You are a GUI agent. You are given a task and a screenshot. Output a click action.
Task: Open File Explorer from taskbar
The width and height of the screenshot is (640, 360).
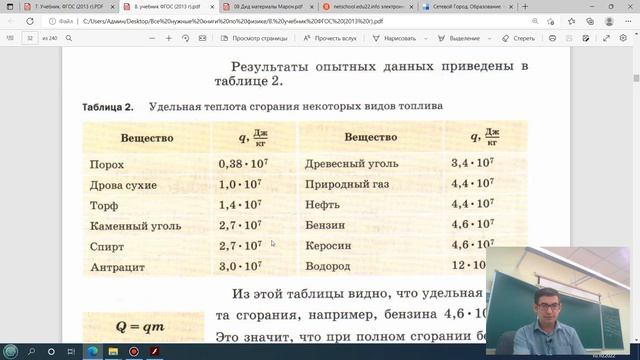(113, 351)
